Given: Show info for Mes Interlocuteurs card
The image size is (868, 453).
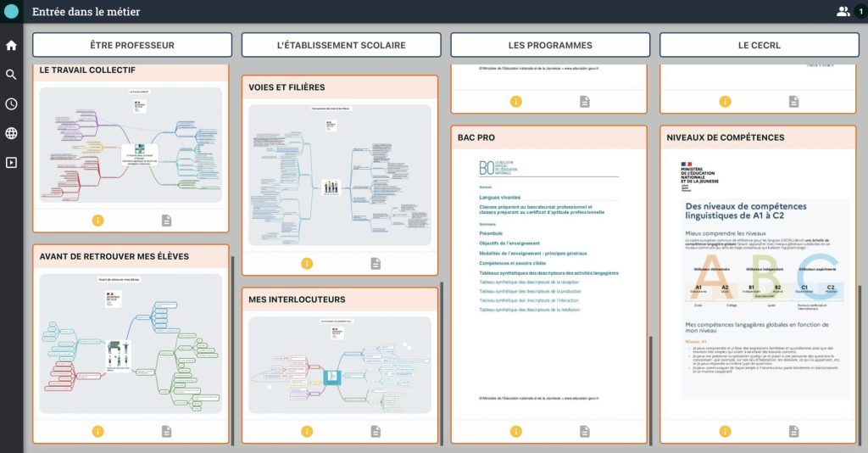Looking at the screenshot, I should click(x=307, y=432).
